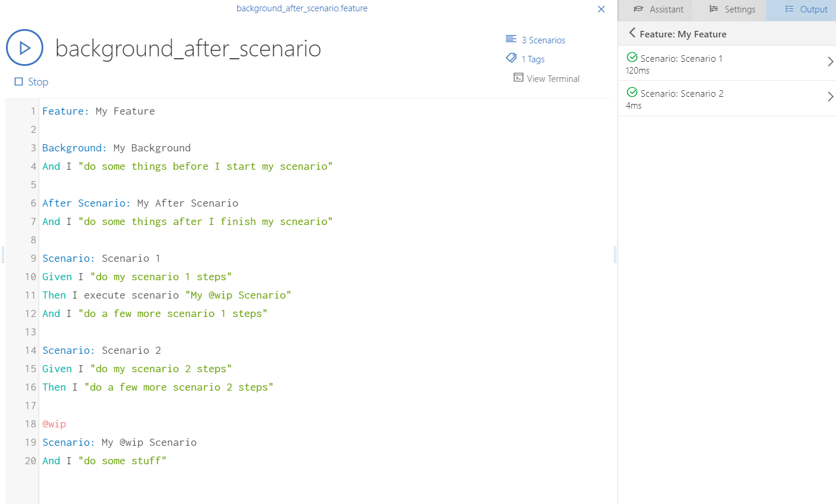Image resolution: width=836 pixels, height=504 pixels.
Task: Open the 3 Scenarios link
Action: point(543,40)
